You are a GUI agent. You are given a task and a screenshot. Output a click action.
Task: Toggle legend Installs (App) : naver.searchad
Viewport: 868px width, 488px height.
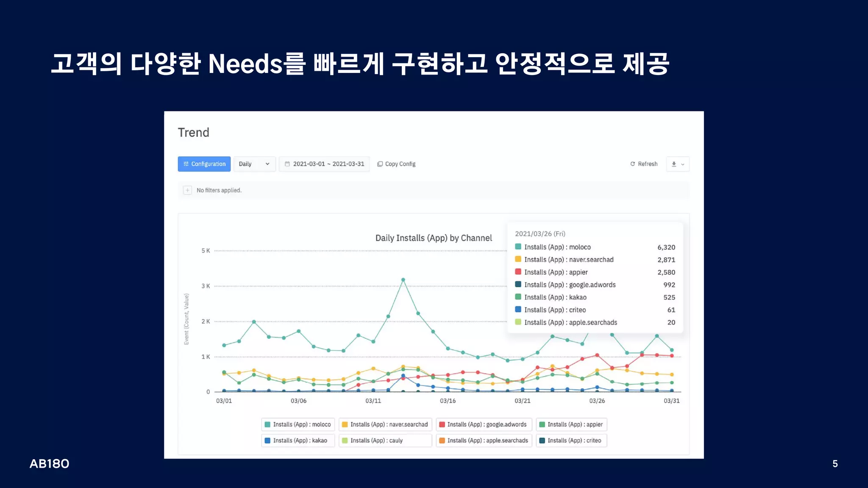pos(385,424)
